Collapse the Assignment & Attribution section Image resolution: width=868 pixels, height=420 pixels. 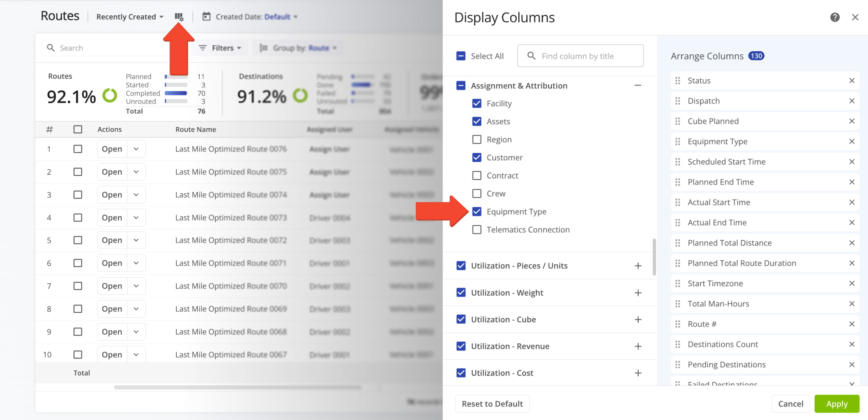click(638, 86)
